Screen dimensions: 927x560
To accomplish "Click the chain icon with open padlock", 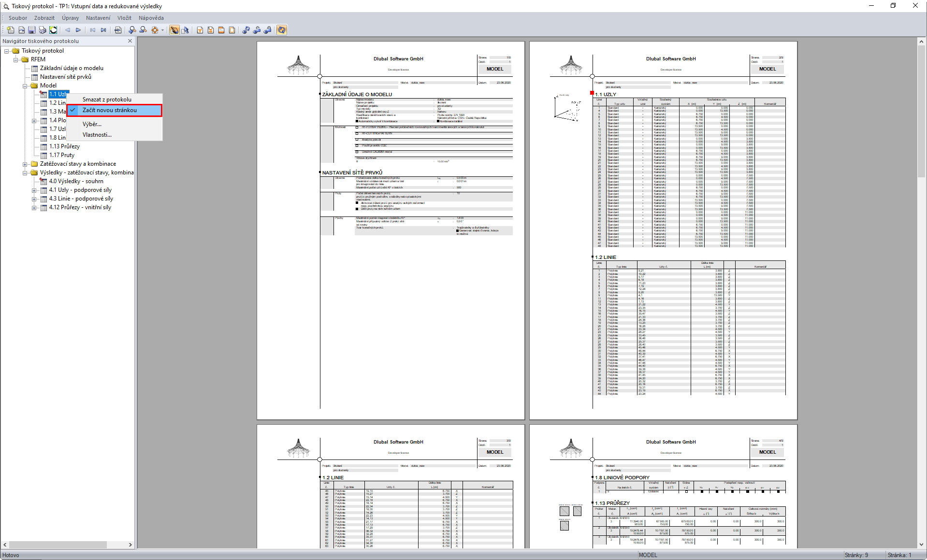I will 257,30.
